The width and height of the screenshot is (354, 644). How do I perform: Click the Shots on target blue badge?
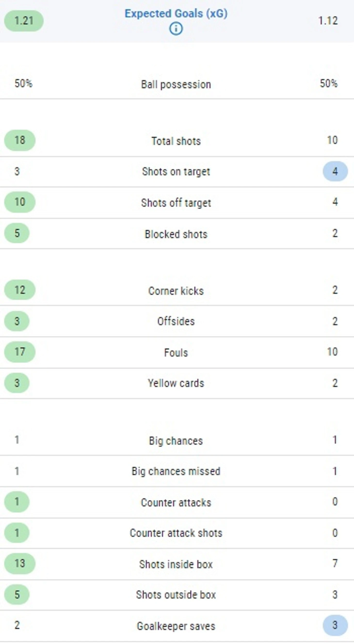pos(335,172)
